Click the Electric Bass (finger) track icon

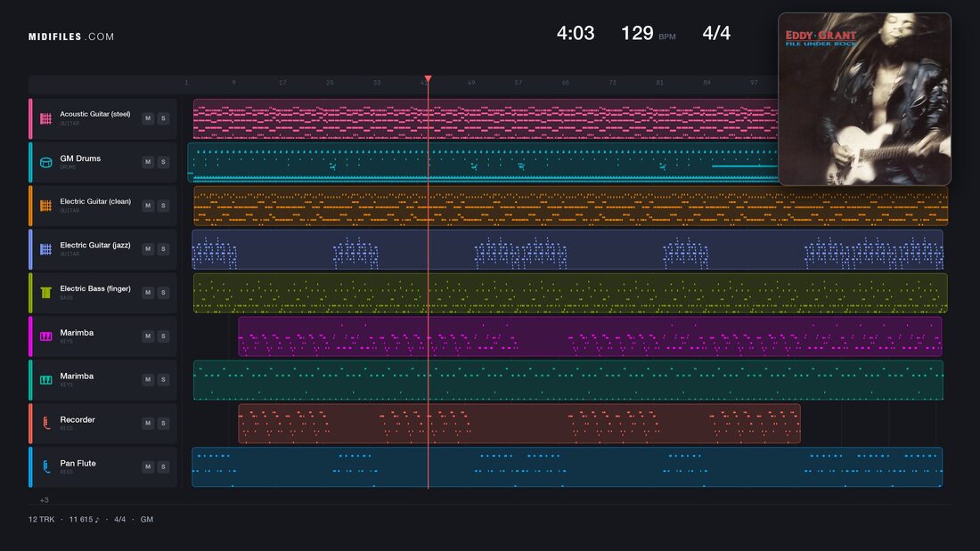[45, 292]
